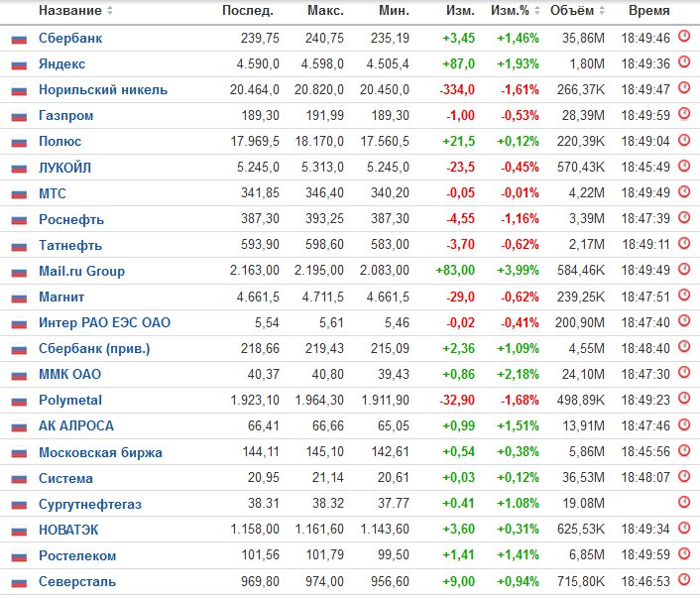The width and height of the screenshot is (700, 599).
Task: Click the Послед. column header
Action: pyautogui.click(x=248, y=10)
